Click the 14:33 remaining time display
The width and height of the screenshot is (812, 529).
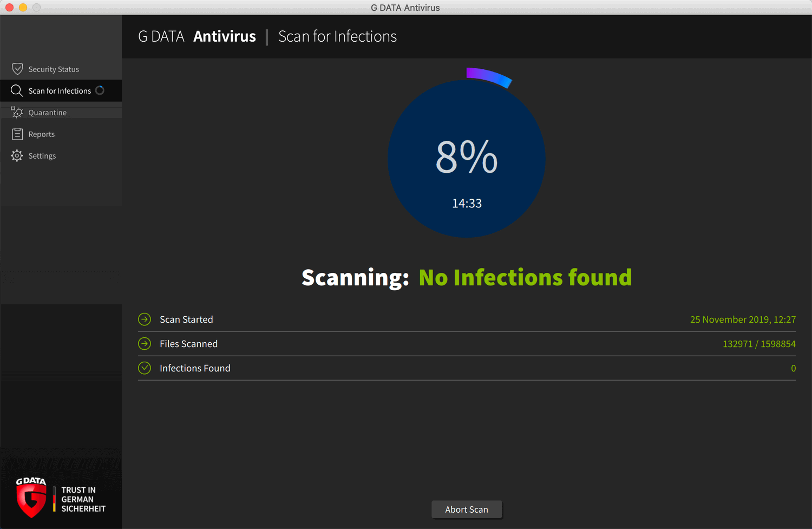tap(467, 204)
